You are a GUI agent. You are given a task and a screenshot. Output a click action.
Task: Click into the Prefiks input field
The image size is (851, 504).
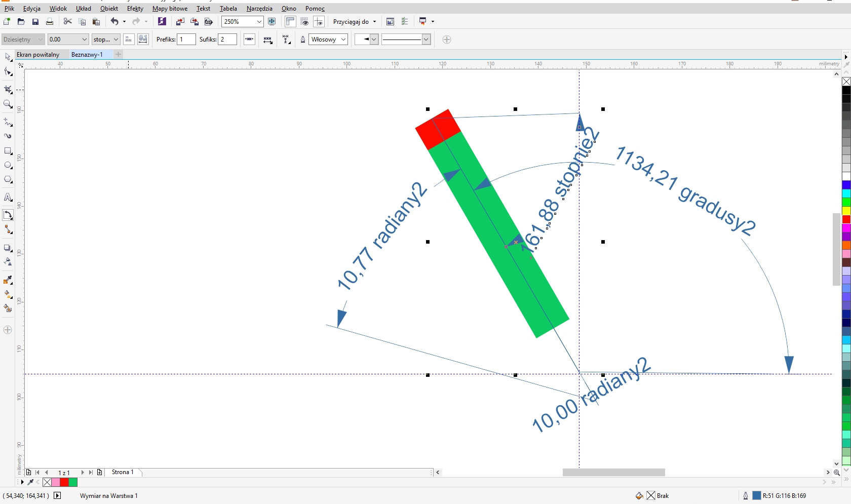(186, 40)
